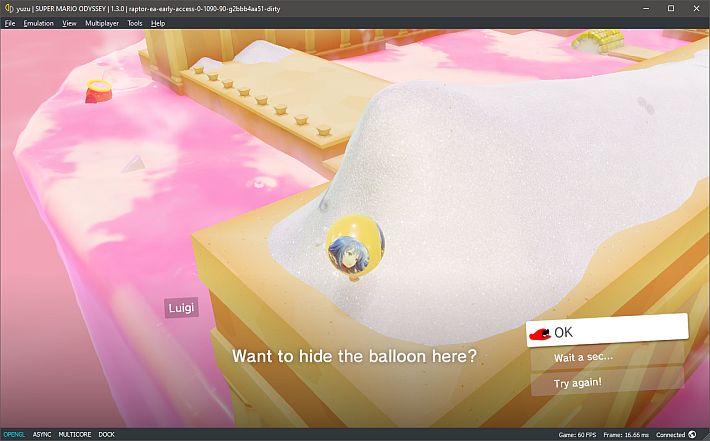Open the Multiplayer menu

102,23
